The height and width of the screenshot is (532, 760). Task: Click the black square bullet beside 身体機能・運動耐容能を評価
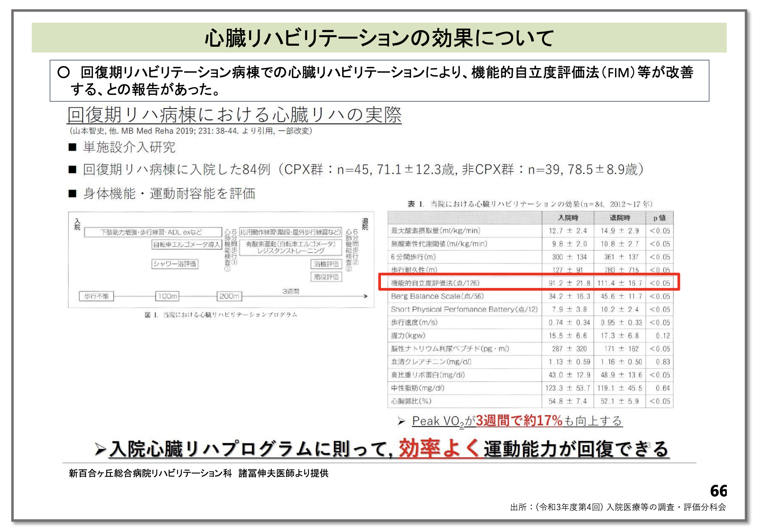click(72, 193)
